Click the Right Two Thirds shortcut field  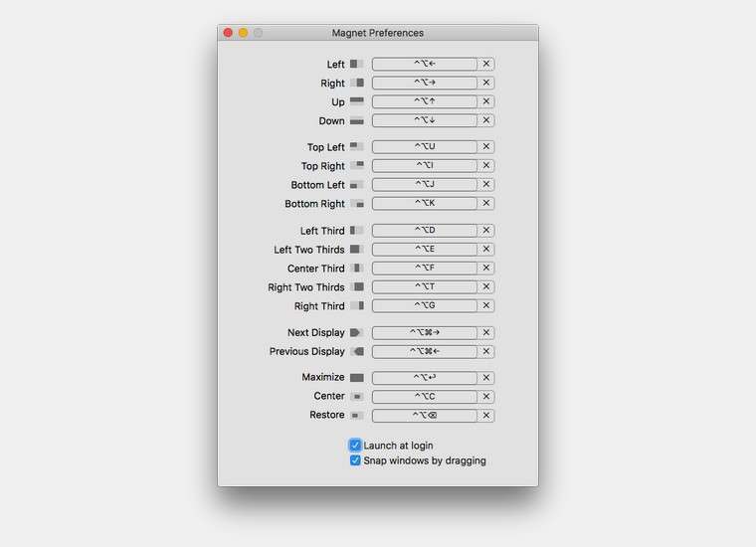point(425,287)
